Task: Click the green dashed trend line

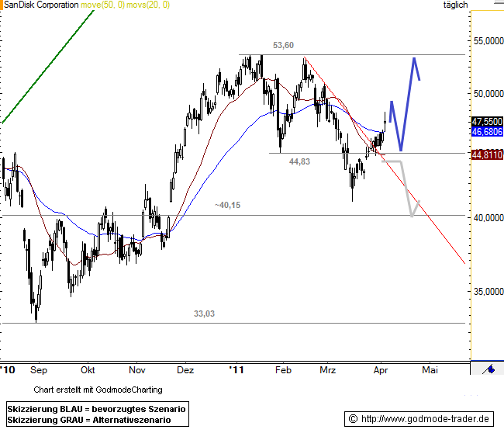Action: [48, 67]
